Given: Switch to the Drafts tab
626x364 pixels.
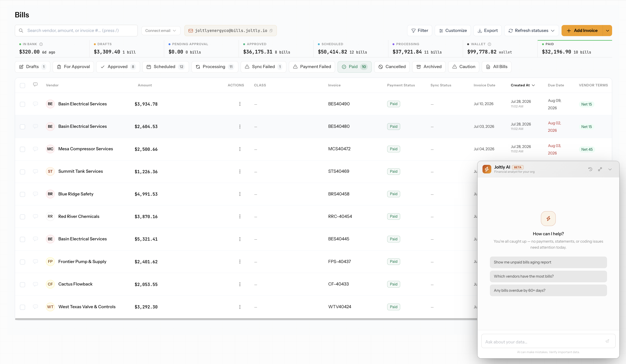Looking at the screenshot, I should pyautogui.click(x=32, y=67).
